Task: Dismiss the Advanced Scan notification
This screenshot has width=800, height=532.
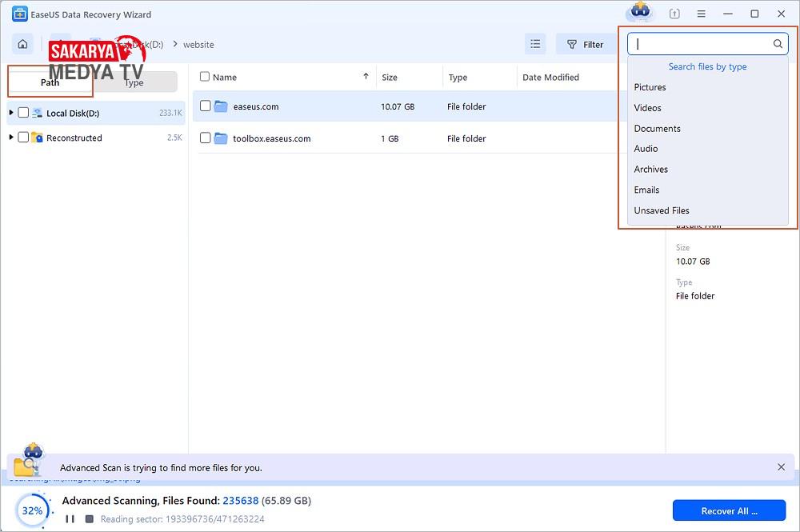Action: [x=781, y=467]
